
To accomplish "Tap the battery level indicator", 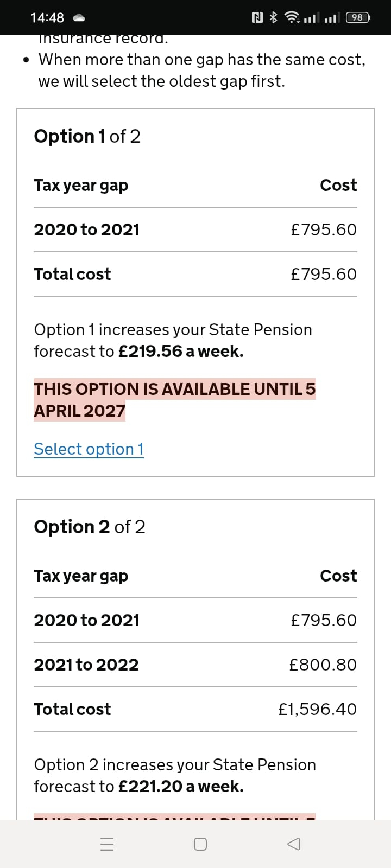I will 358,17.
